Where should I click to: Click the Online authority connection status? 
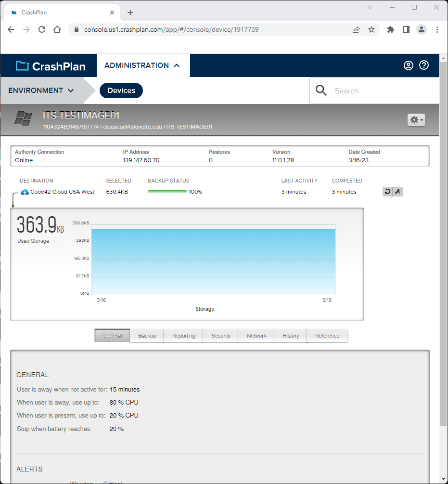(x=24, y=160)
